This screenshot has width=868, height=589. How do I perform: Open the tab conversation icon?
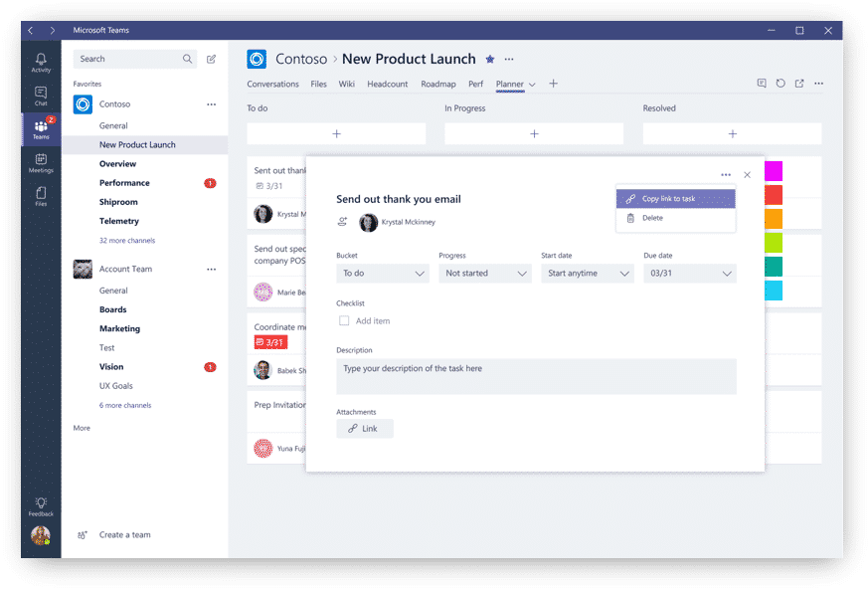[762, 84]
